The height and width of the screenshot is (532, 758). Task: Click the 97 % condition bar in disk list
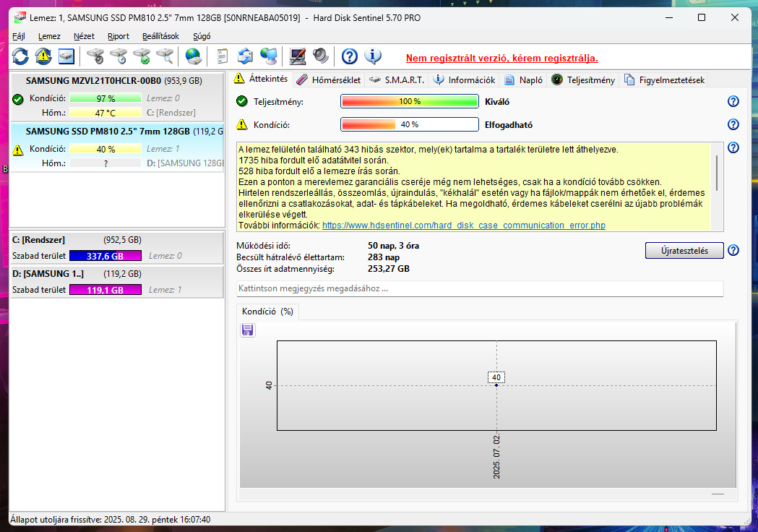click(105, 98)
